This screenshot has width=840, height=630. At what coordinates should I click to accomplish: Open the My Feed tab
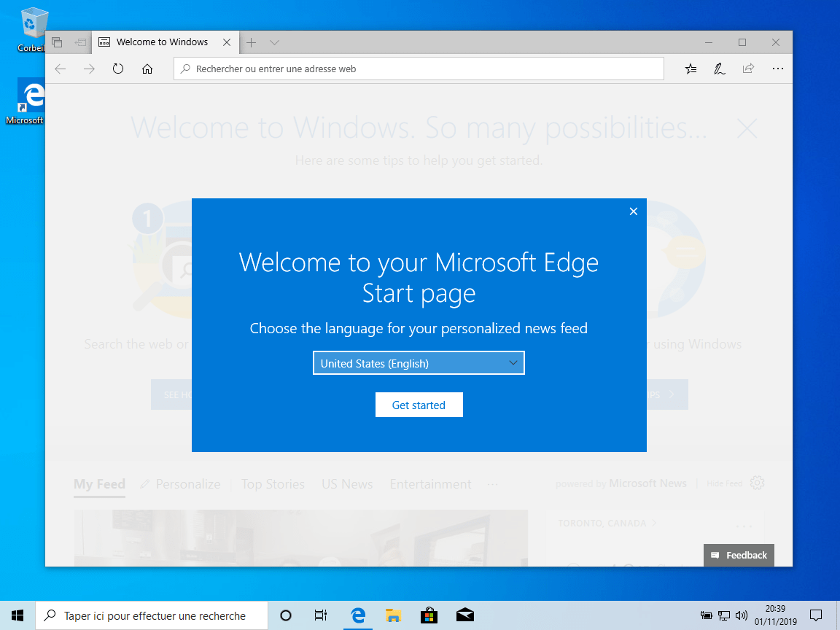point(99,483)
